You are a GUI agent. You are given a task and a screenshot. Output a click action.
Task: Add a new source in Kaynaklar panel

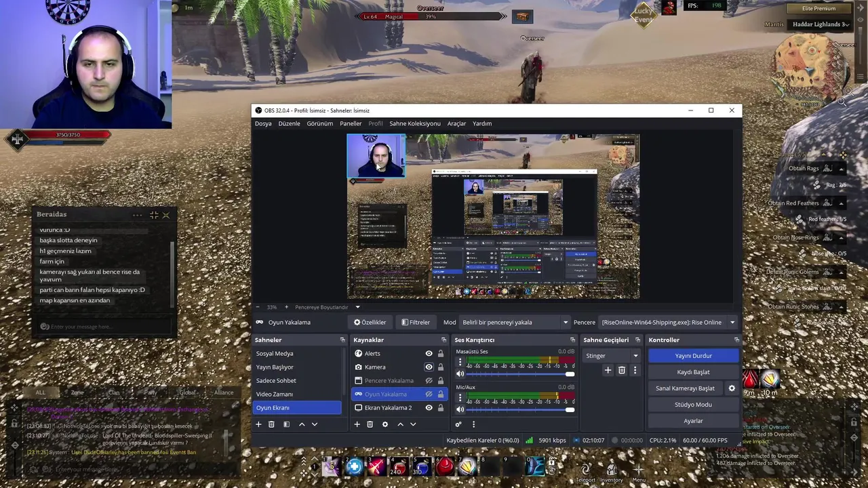357,424
